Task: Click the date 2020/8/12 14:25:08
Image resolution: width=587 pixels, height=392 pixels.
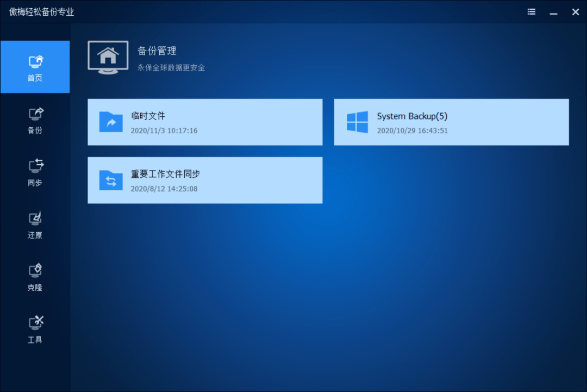Action: coord(164,189)
